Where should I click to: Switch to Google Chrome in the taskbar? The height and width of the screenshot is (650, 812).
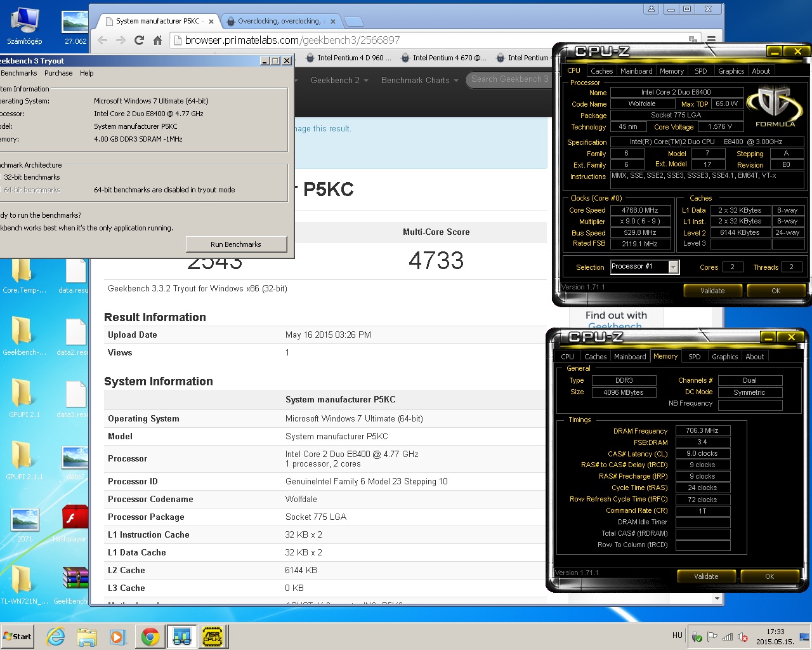point(150,636)
